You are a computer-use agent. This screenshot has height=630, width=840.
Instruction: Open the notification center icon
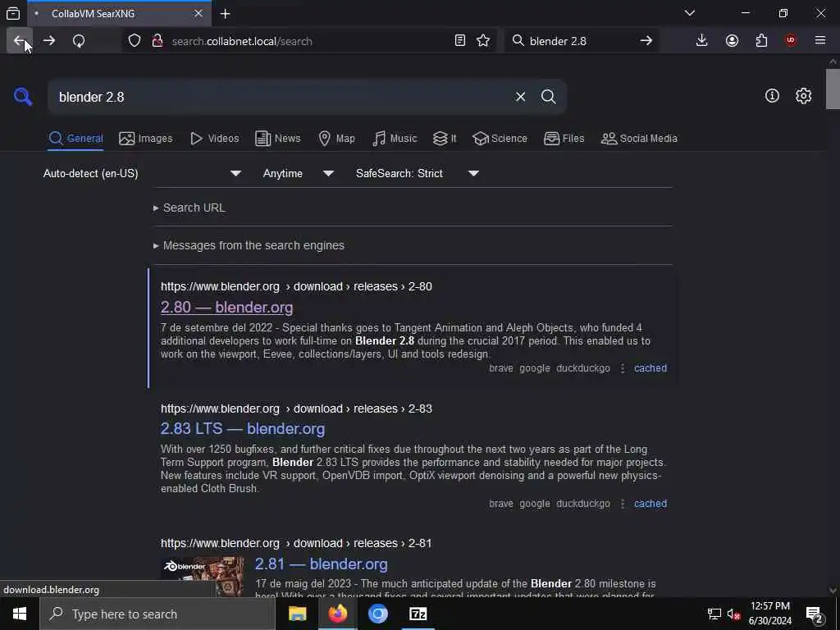[815, 615]
